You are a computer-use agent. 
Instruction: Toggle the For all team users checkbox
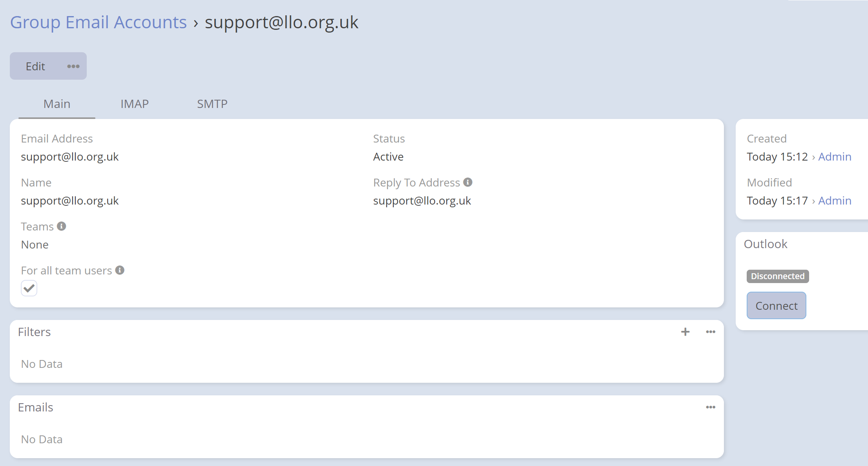[29, 288]
